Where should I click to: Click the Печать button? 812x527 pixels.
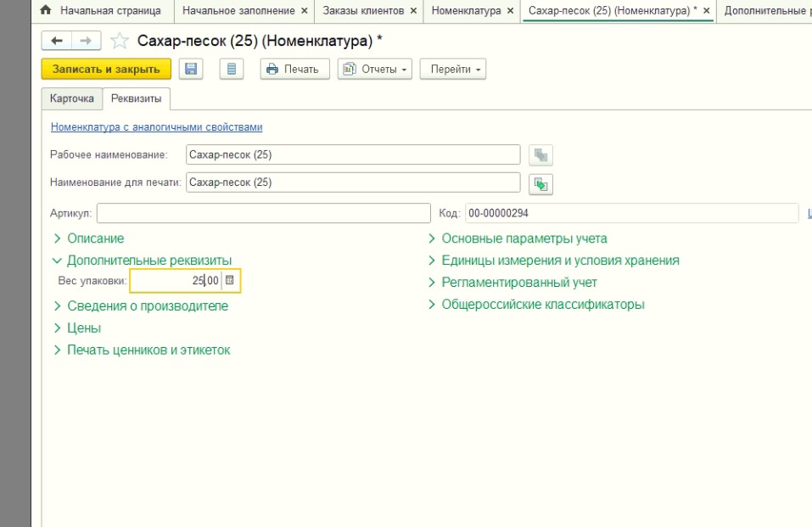point(294,70)
